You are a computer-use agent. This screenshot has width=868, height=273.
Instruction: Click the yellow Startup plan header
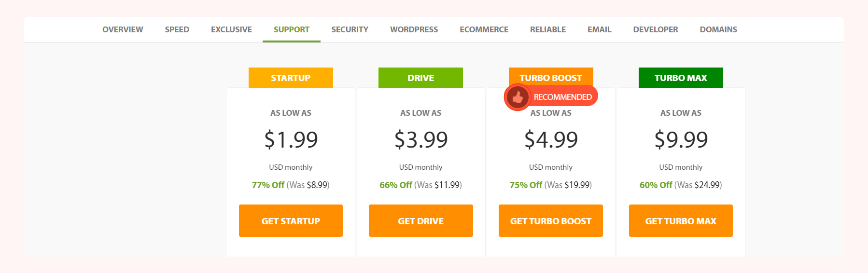pyautogui.click(x=291, y=78)
